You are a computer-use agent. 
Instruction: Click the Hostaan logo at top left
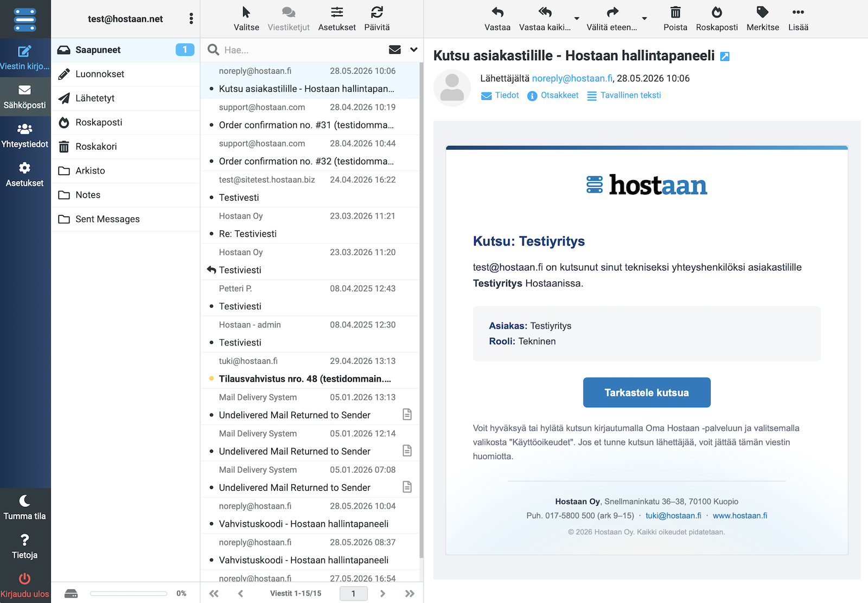click(25, 19)
